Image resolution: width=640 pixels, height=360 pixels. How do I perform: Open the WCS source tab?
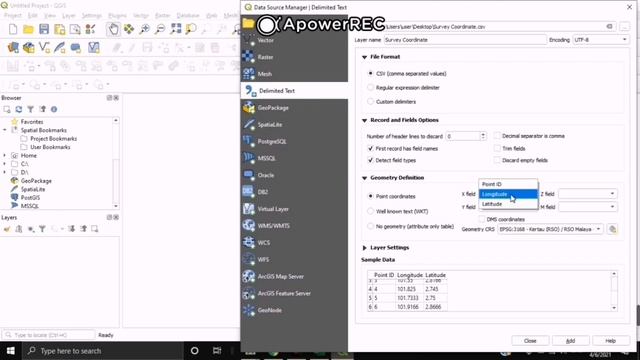[294, 242]
